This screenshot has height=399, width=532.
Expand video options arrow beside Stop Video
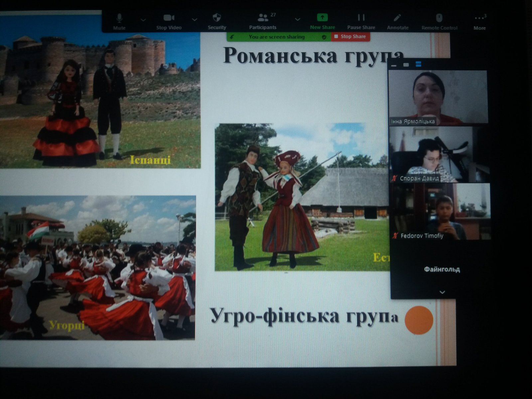pyautogui.click(x=195, y=20)
